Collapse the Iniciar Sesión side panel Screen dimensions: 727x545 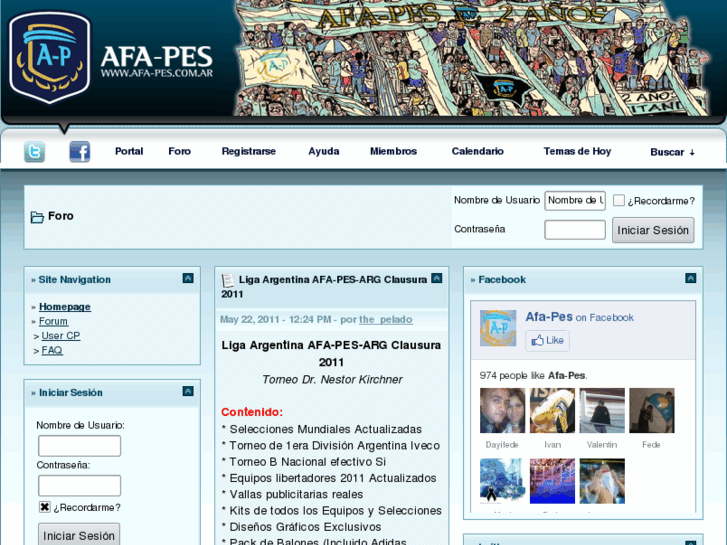(x=188, y=391)
